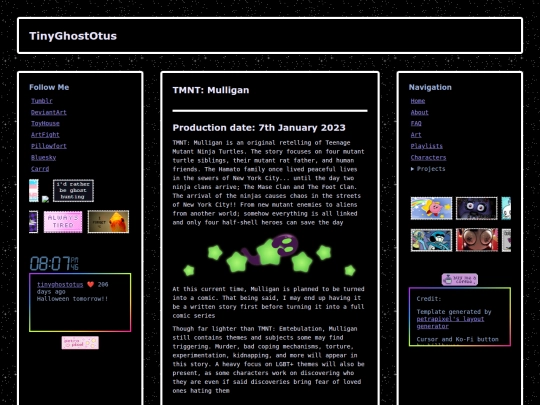Open petrapixel's layout generator link
540x405 pixels.
450,322
